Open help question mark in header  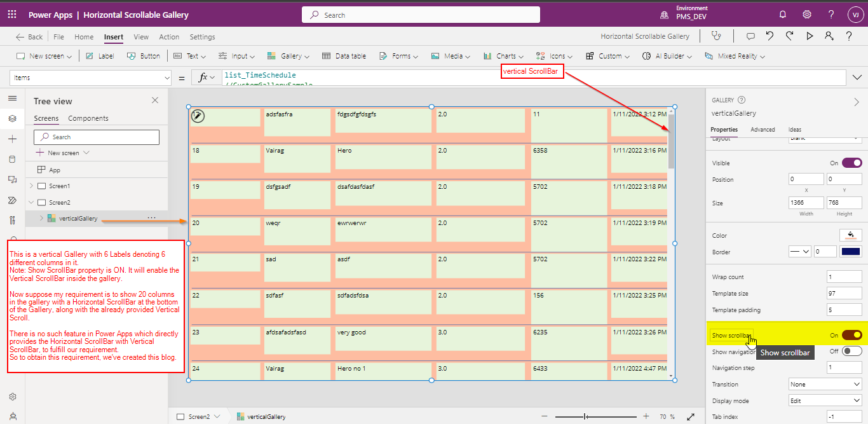pyautogui.click(x=831, y=15)
